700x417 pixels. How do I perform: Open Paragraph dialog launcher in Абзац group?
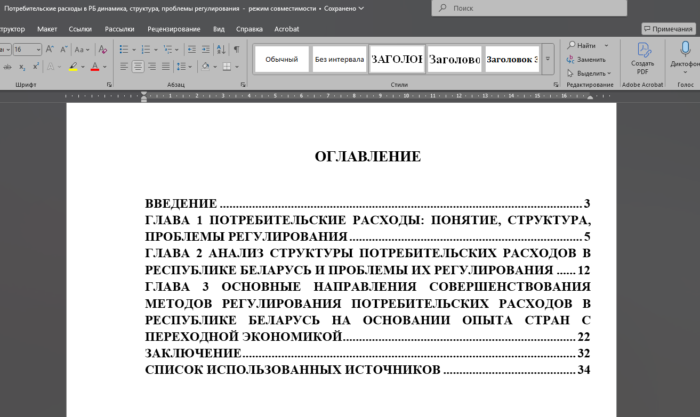(x=243, y=84)
